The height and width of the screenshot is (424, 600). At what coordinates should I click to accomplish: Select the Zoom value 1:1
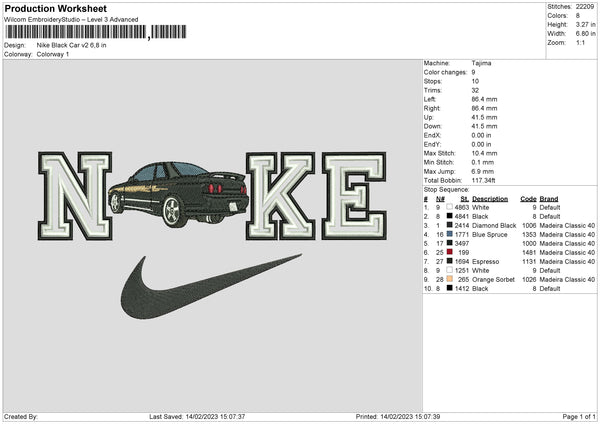point(580,42)
